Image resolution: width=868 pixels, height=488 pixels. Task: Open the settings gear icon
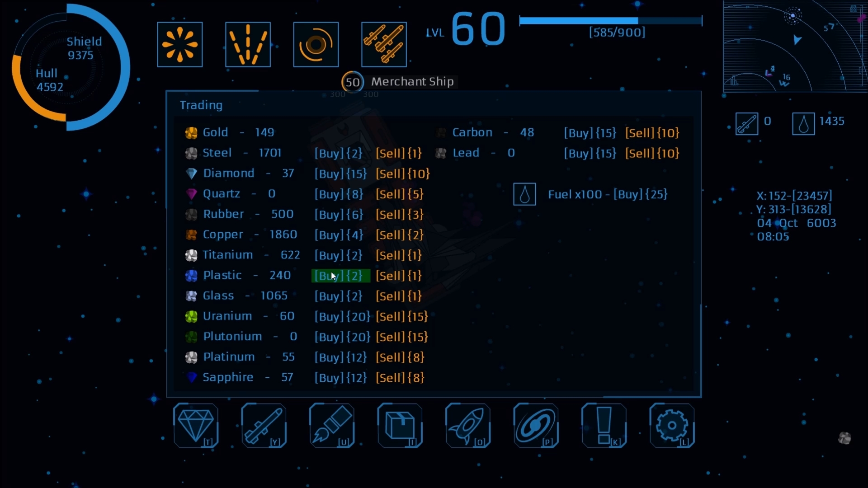[x=671, y=425]
